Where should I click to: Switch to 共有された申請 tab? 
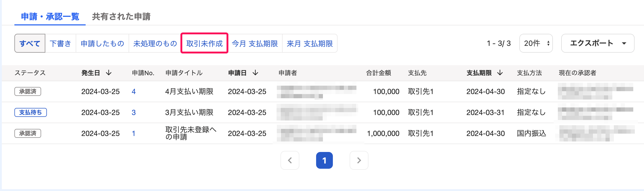click(x=121, y=17)
